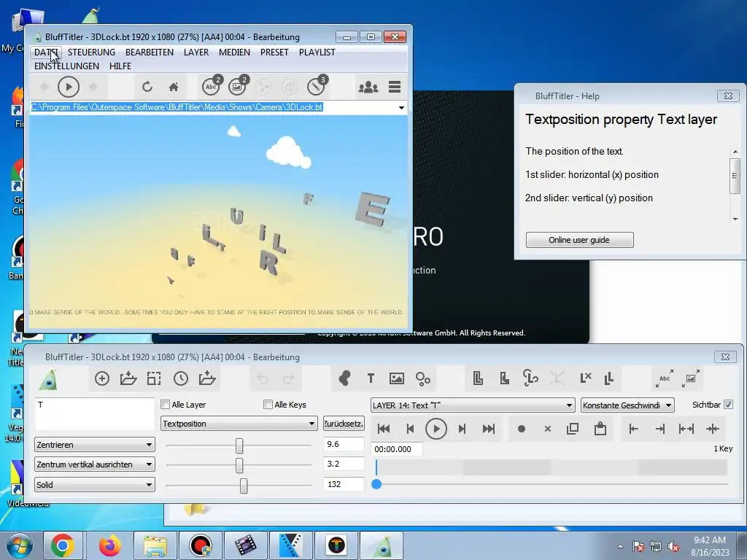Click the open show folder icon
The width and height of the screenshot is (747, 560).
click(x=128, y=378)
